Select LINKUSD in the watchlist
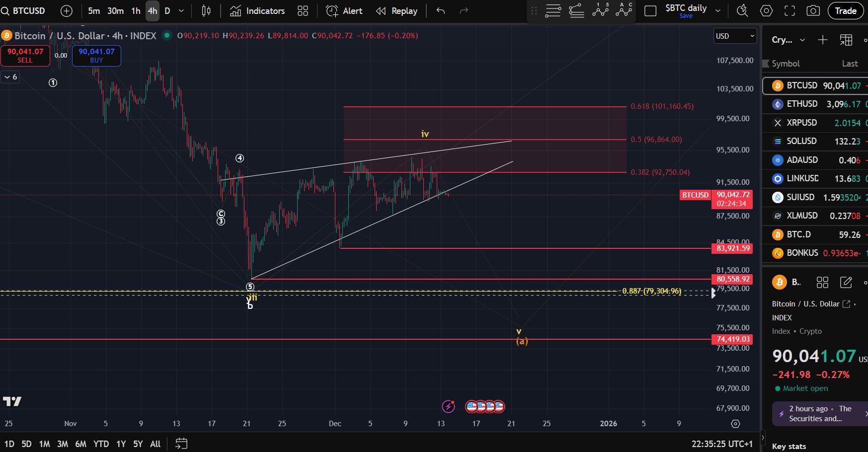The width and height of the screenshot is (868, 452). pyautogui.click(x=815, y=178)
